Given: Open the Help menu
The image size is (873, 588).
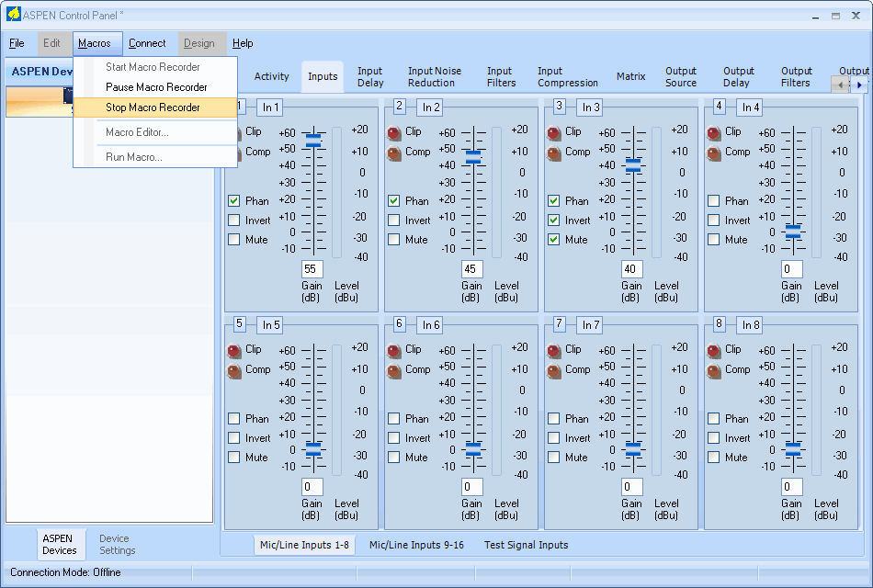Looking at the screenshot, I should [243, 43].
